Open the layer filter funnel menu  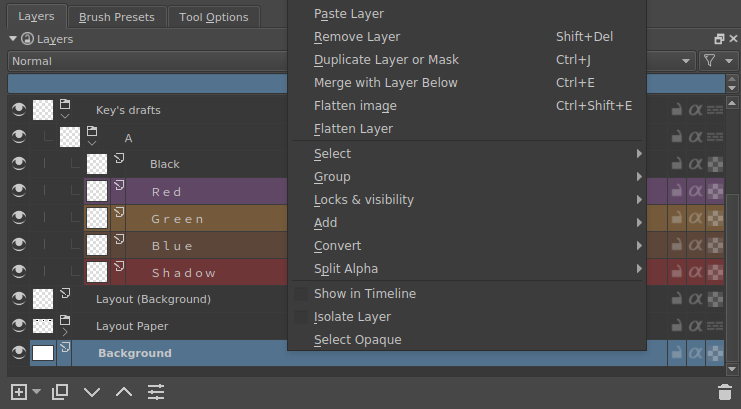coord(712,61)
